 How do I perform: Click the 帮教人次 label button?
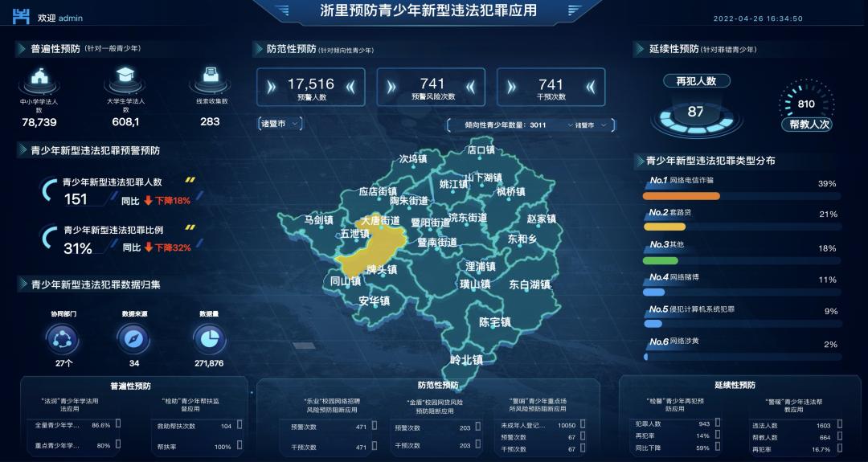[807, 124]
